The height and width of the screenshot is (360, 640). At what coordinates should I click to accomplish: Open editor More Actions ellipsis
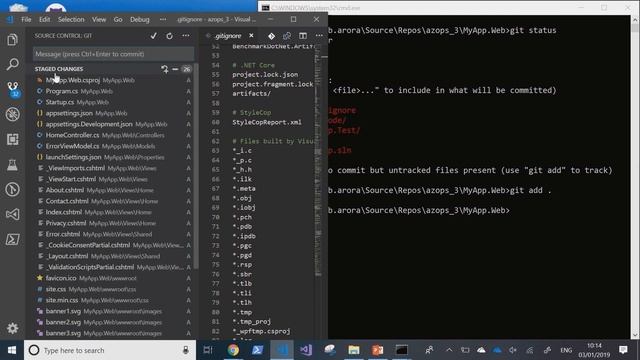(x=319, y=36)
